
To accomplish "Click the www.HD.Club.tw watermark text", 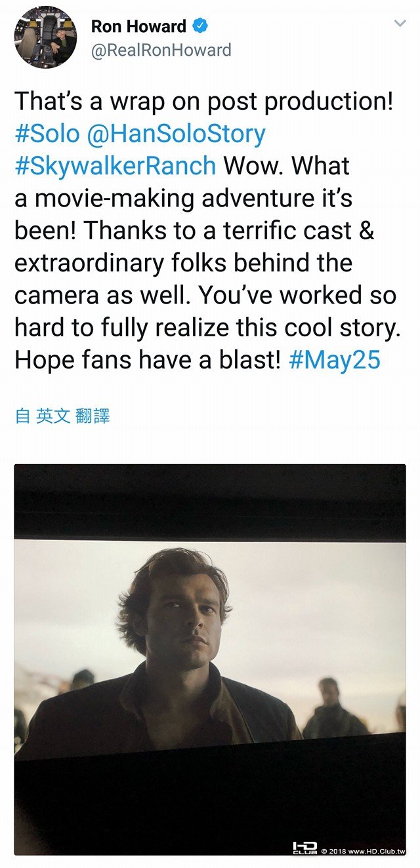I will (377, 851).
